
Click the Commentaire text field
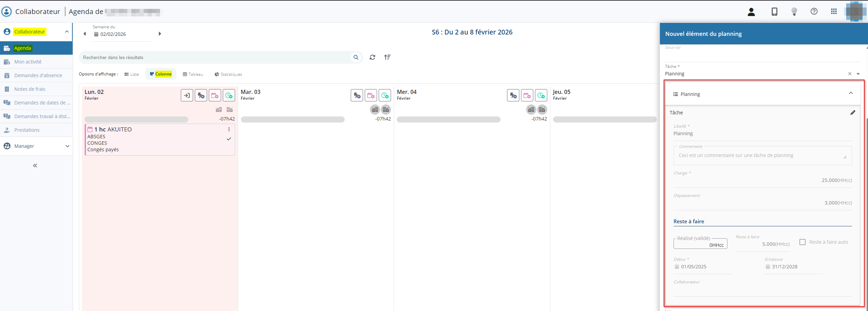[x=760, y=156]
